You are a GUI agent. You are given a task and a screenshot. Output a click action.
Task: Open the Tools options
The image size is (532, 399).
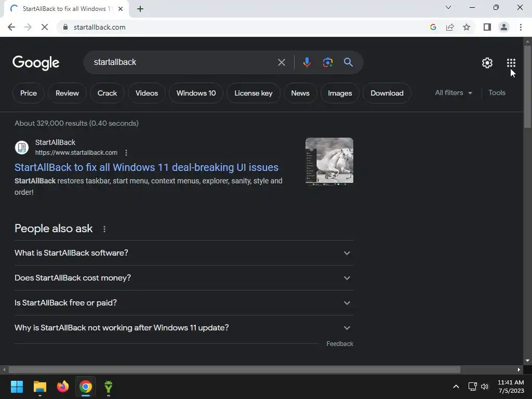[x=497, y=92]
